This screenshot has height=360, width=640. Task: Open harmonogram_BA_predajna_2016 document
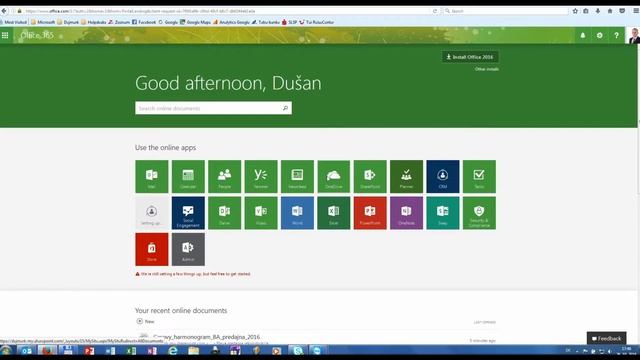click(x=207, y=337)
